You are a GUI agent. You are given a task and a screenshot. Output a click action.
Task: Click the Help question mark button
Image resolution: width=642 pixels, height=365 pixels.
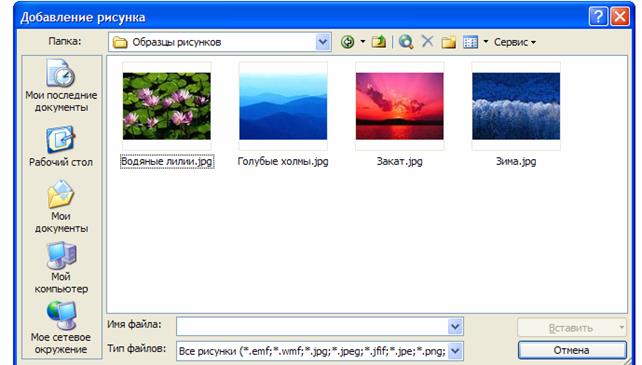coord(598,17)
